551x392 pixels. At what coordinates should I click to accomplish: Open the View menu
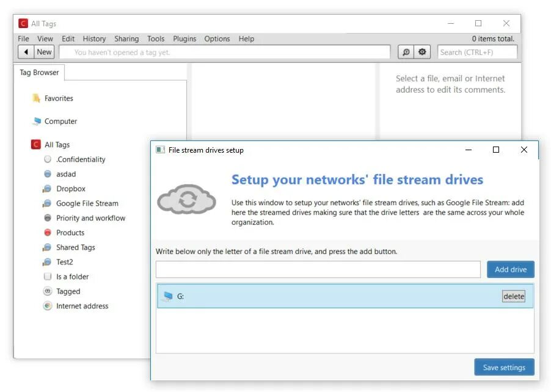(45, 38)
